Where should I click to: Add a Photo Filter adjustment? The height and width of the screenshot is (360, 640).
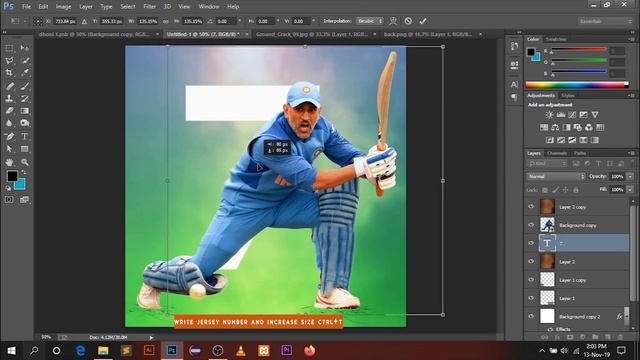[578, 127]
